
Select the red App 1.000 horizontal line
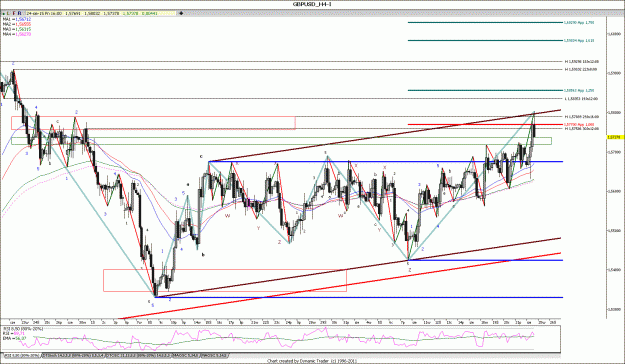click(x=485, y=124)
